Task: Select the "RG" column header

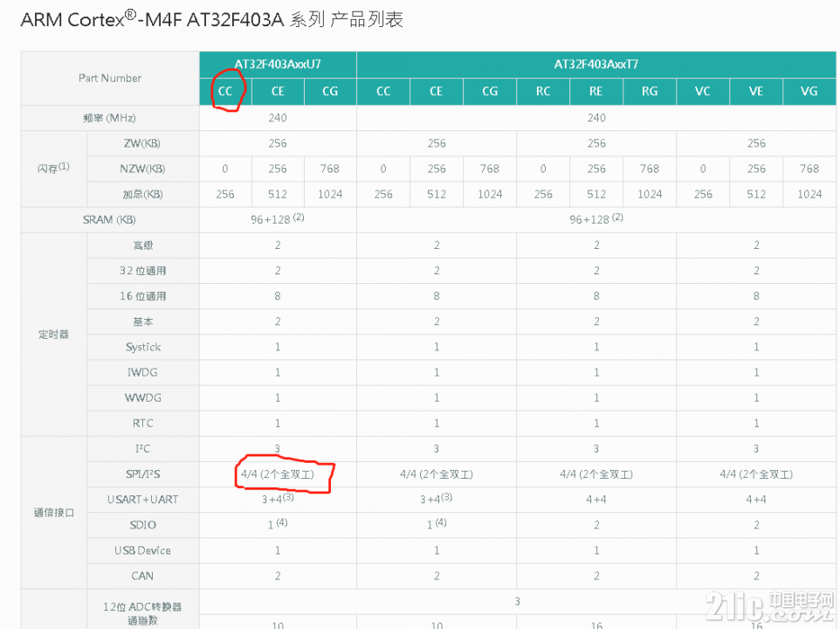Action: 650,92
